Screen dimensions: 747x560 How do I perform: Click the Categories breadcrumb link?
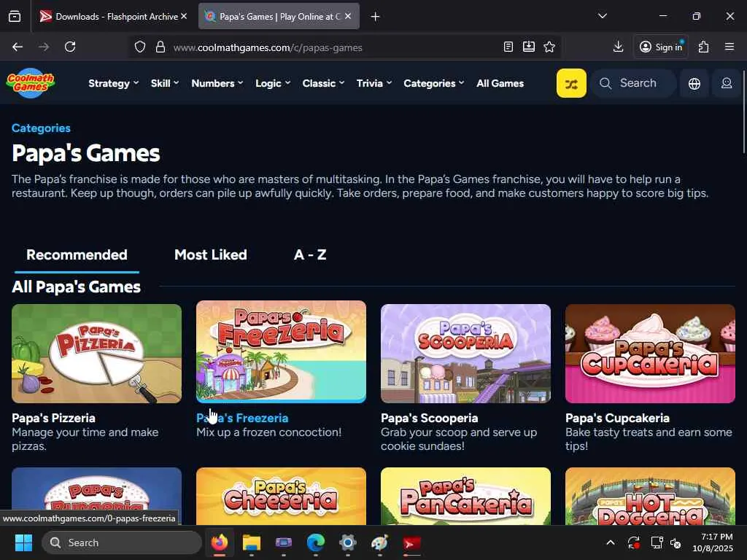pos(41,128)
